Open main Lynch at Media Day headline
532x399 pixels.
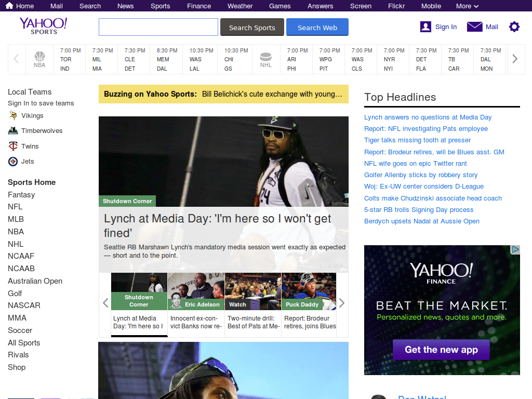click(x=218, y=225)
